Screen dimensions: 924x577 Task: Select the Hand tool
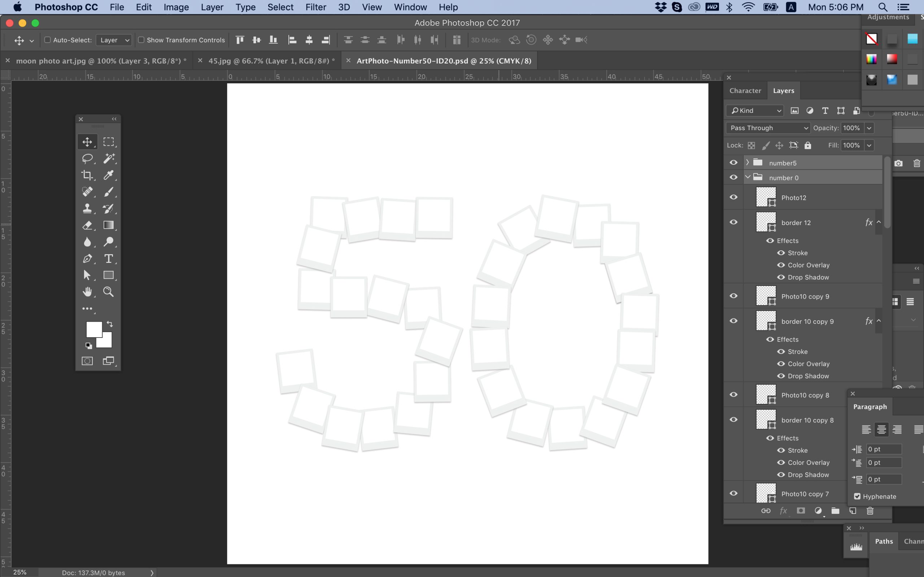coord(87,292)
